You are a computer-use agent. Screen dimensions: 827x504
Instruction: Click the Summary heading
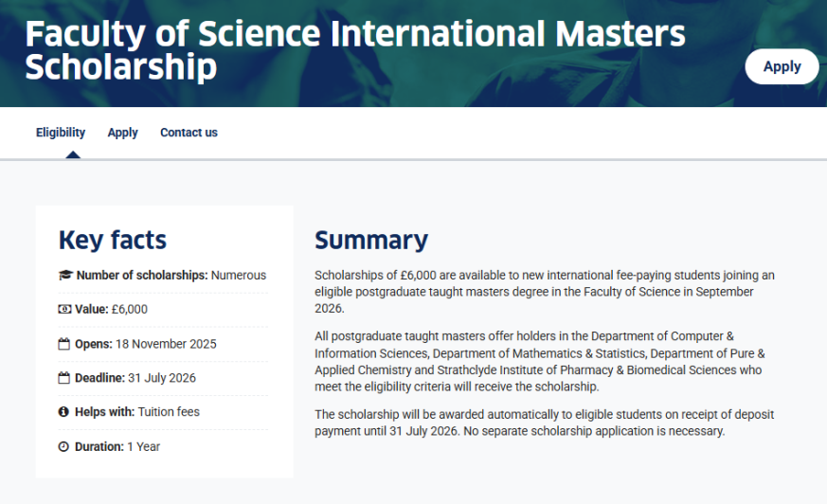pos(371,240)
